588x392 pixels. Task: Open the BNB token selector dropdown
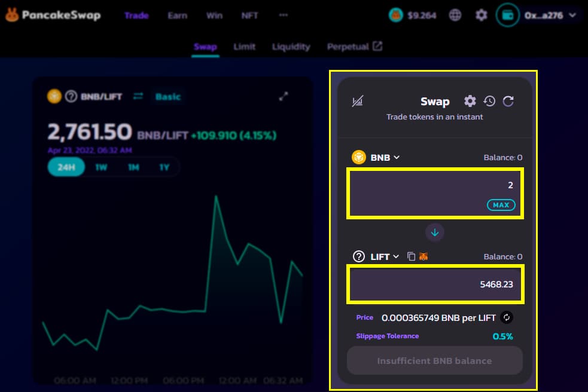point(385,157)
